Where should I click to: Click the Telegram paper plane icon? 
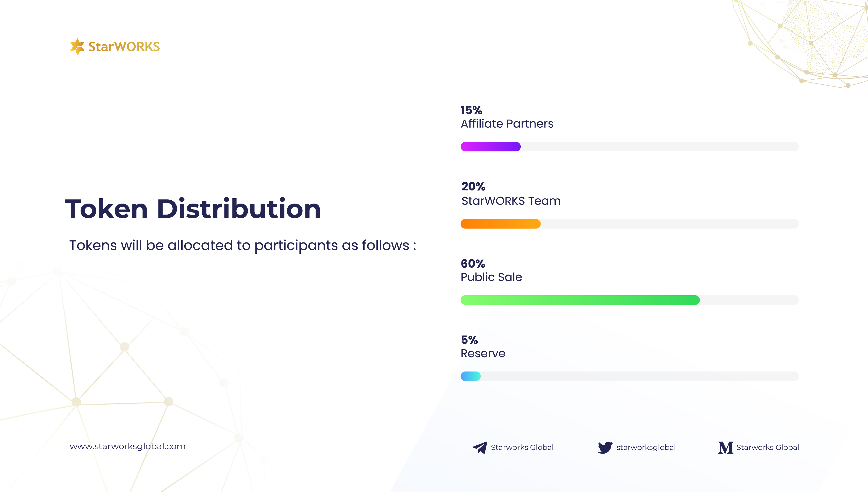click(480, 447)
